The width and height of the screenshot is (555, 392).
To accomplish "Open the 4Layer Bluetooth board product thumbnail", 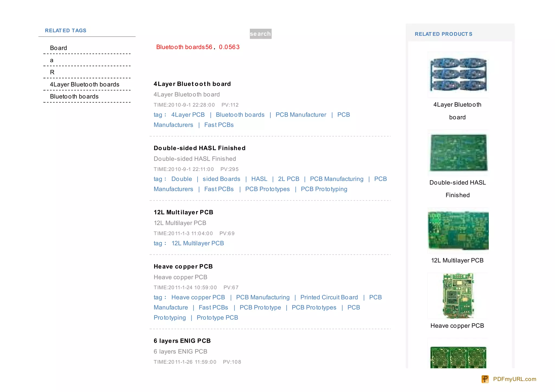I will pos(458,74).
